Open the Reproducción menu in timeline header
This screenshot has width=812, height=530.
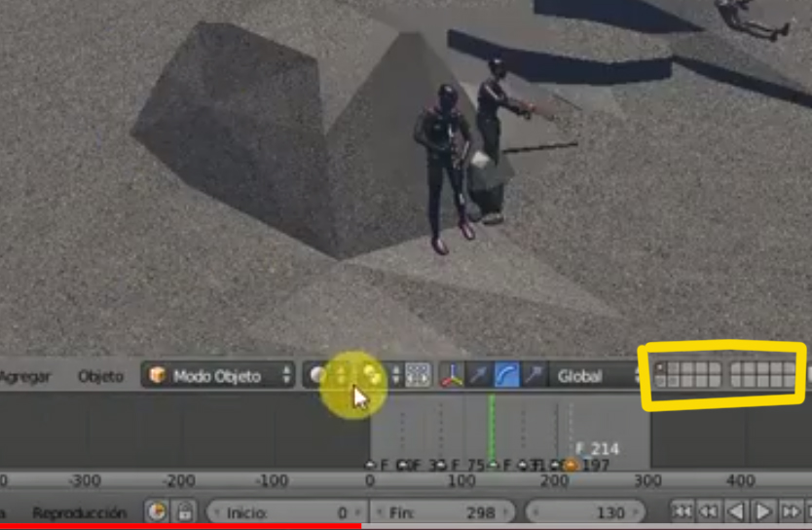tap(79, 512)
